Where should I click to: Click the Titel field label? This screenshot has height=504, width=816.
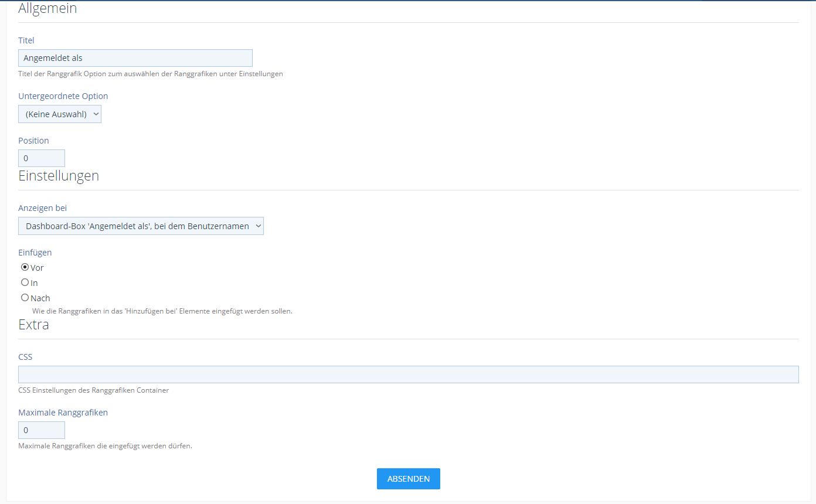pos(26,40)
